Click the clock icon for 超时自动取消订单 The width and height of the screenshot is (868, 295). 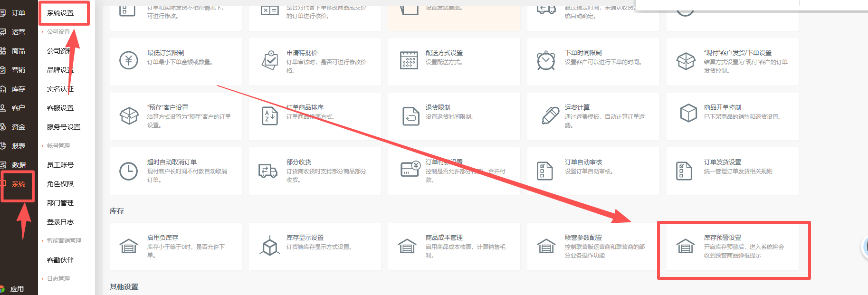tap(128, 171)
